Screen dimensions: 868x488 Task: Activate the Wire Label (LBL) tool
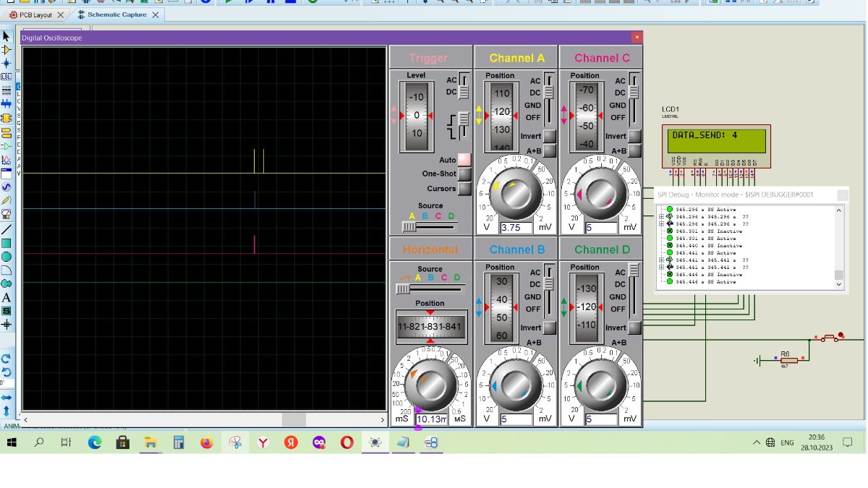pos(7,77)
